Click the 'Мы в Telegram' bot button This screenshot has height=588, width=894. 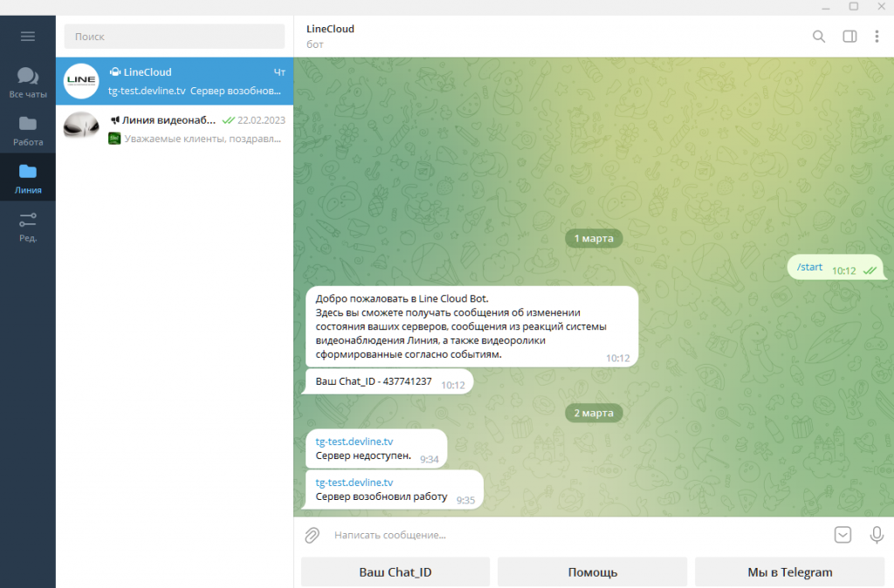(x=789, y=572)
